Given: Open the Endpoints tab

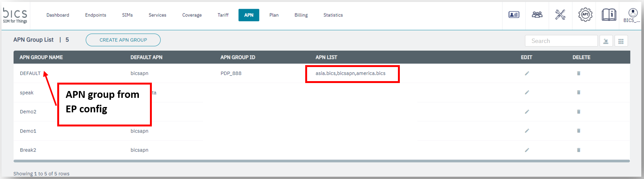Looking at the screenshot, I should [x=95, y=15].
